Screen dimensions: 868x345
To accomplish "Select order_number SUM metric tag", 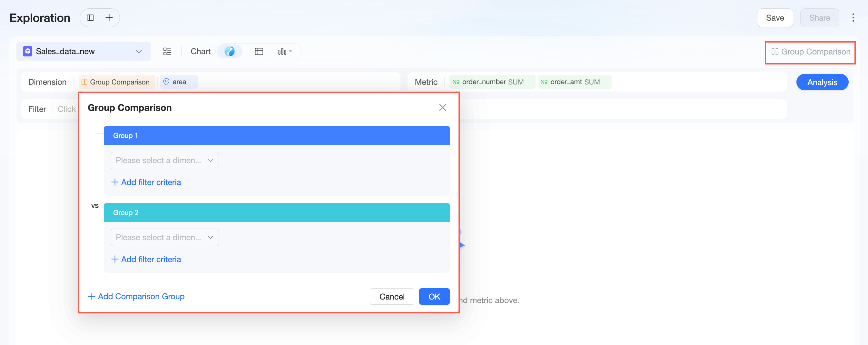I will point(492,82).
